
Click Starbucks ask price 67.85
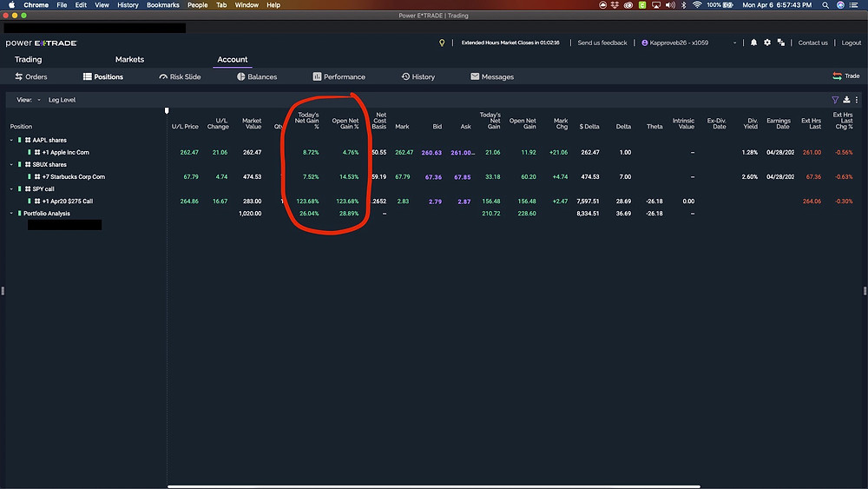pos(463,176)
